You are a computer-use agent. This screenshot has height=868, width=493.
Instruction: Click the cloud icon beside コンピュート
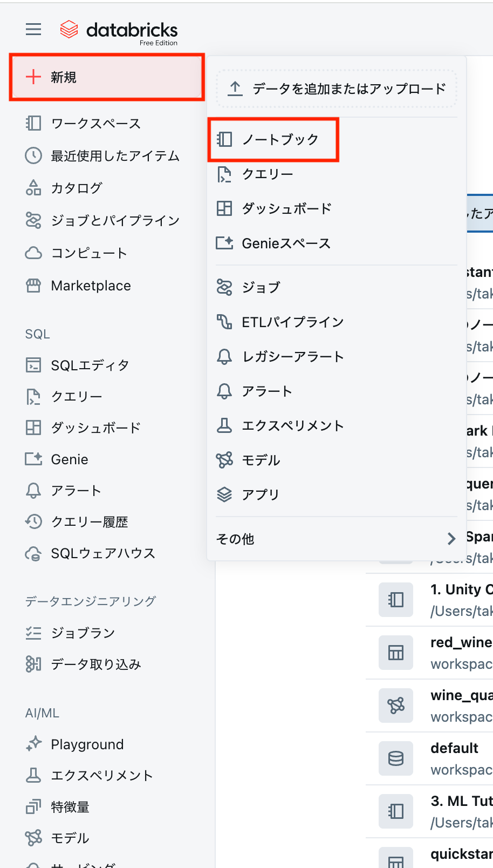coord(33,253)
